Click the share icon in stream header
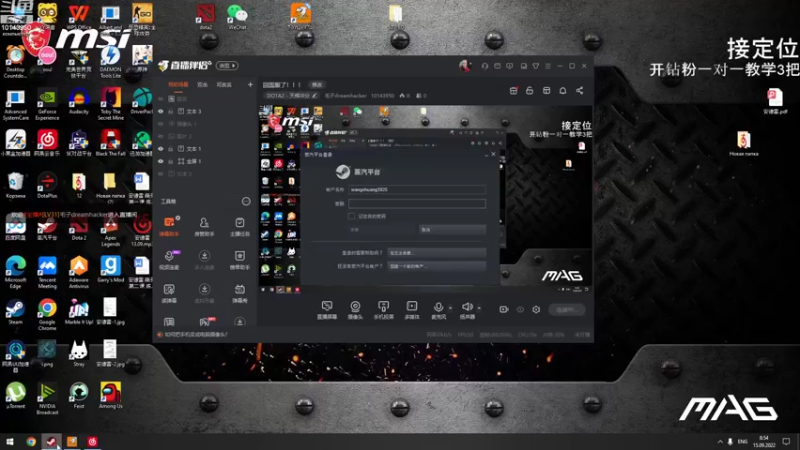The image size is (800, 450). [x=580, y=90]
